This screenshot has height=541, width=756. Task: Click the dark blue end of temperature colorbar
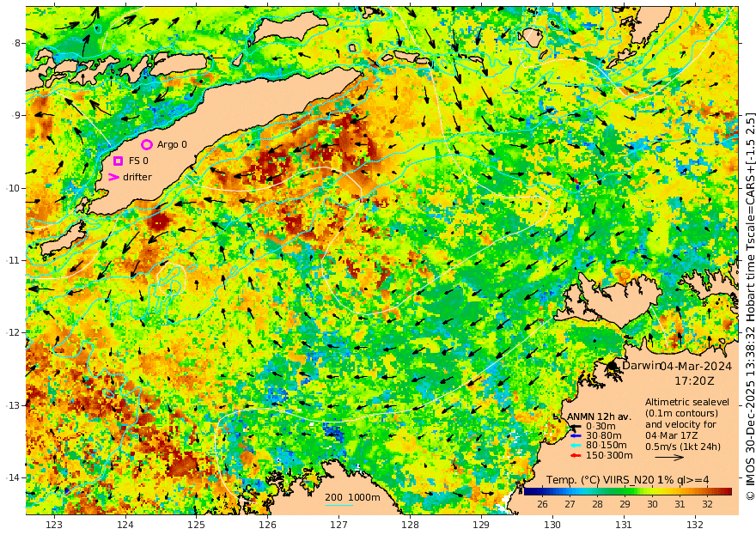pos(527,491)
